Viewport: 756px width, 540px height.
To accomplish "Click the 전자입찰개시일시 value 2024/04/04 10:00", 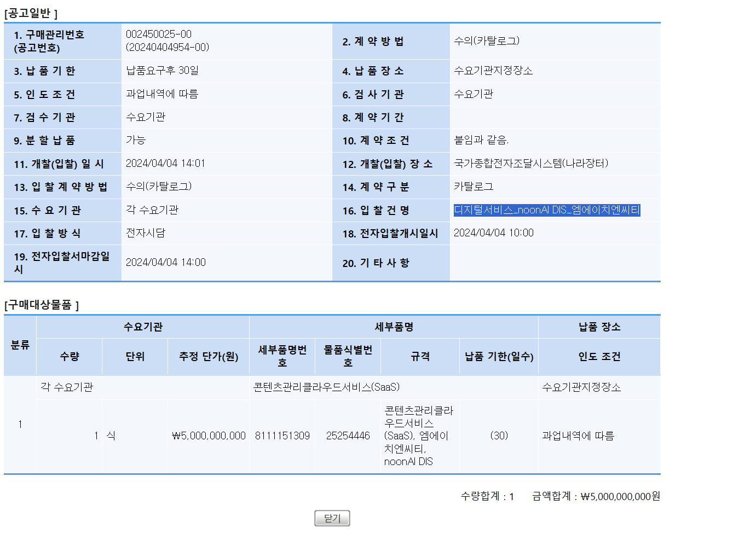I will coord(493,233).
